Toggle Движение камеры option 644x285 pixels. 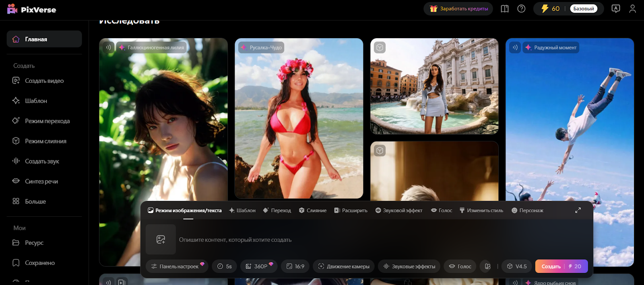coord(344,266)
